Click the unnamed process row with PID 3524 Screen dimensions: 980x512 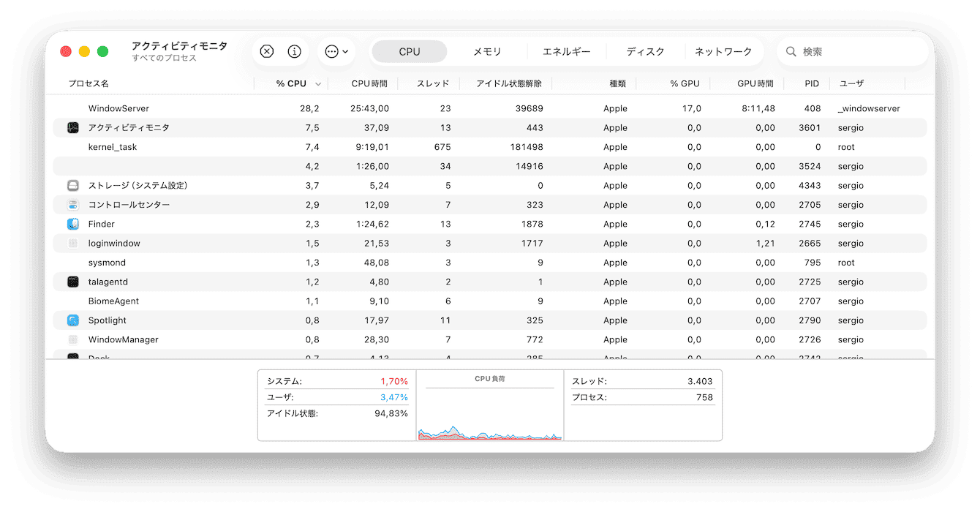point(490,166)
